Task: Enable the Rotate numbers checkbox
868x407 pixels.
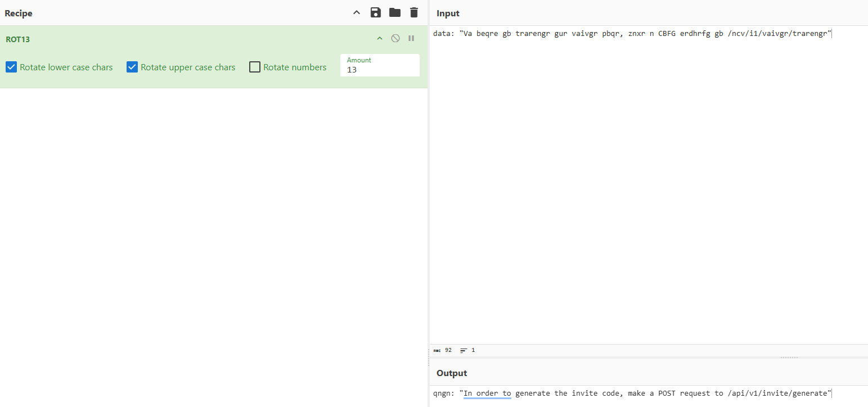Action: (255, 67)
